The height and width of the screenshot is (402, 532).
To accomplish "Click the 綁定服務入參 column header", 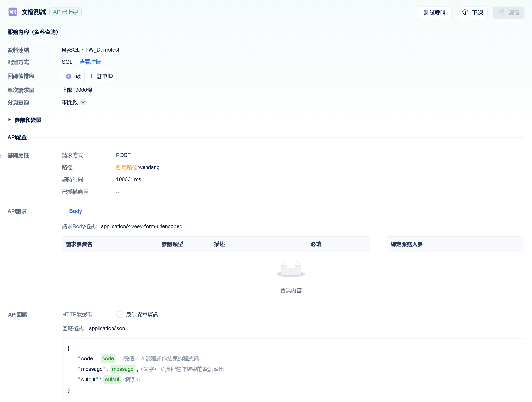I will [407, 244].
